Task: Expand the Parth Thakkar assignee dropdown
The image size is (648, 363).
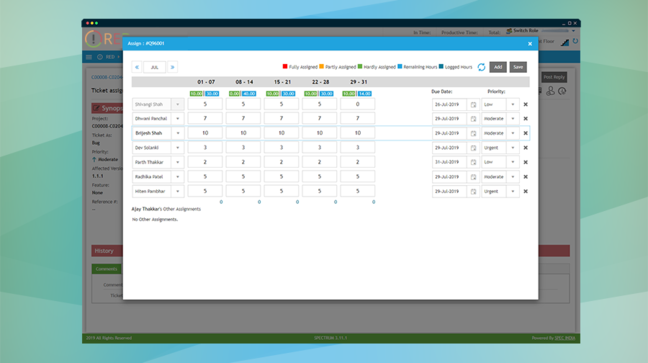Action: [x=178, y=162]
